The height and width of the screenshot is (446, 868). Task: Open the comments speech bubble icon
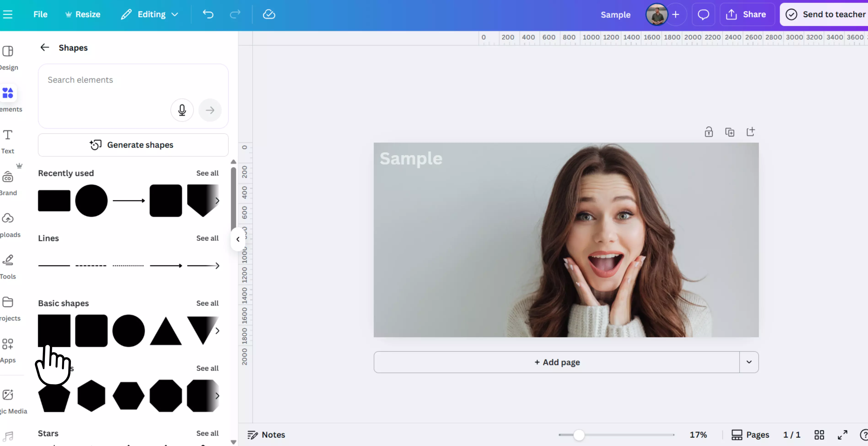(x=703, y=14)
